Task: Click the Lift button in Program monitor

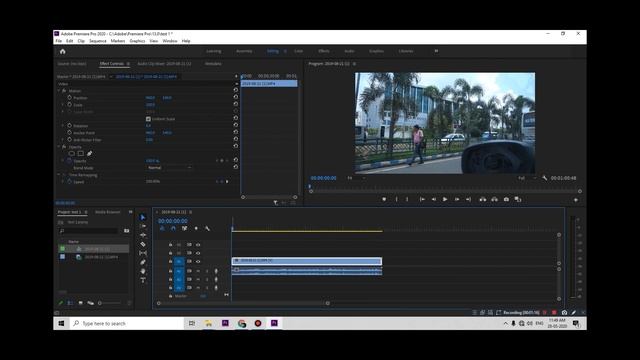Action: pyautogui.click(x=482, y=199)
